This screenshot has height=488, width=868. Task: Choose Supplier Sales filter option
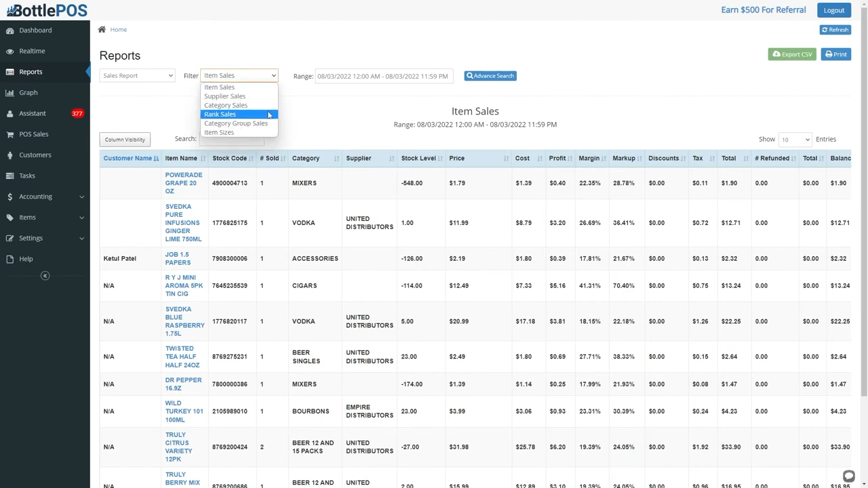coord(239,96)
